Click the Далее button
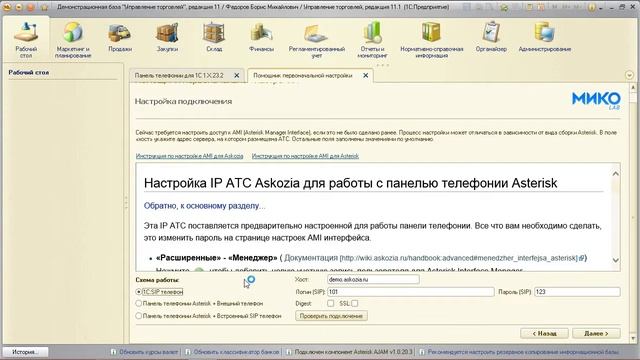 (x=596, y=333)
